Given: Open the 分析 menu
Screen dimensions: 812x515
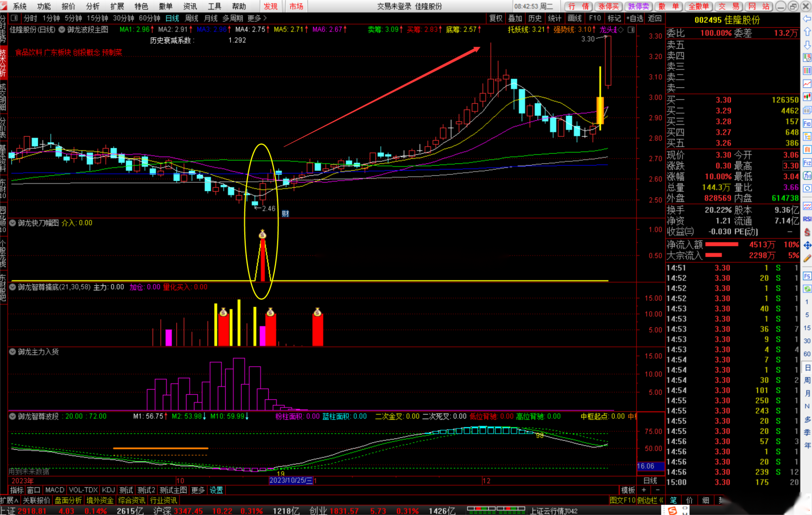Looking at the screenshot, I should 93,6.
